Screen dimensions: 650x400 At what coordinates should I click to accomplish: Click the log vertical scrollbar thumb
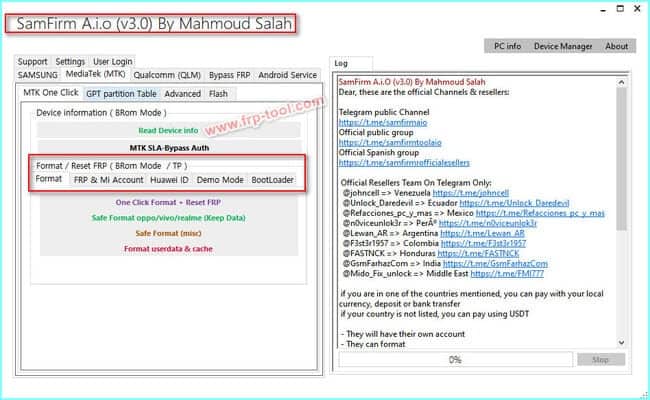(621, 158)
